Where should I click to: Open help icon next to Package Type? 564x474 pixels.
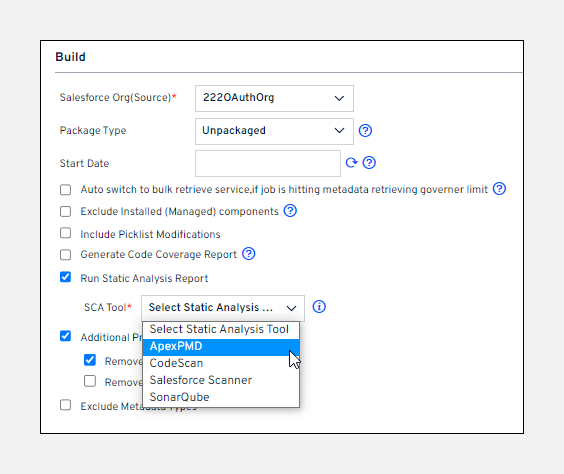[365, 131]
